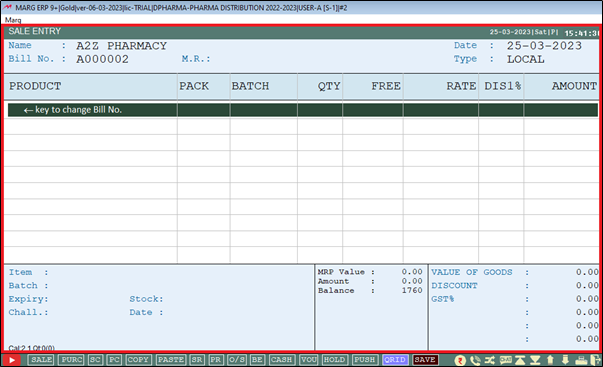The height and width of the screenshot is (367, 603).
Task: Click the Type LOCAL field
Action: [525, 59]
